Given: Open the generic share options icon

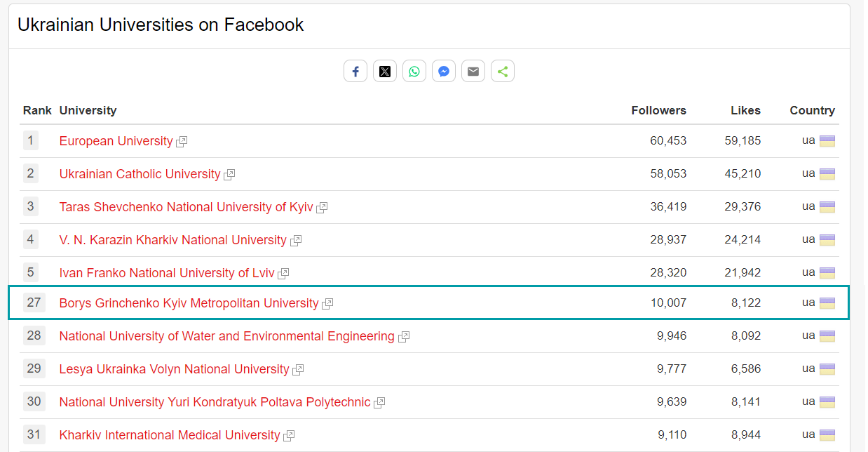Looking at the screenshot, I should click(x=503, y=71).
